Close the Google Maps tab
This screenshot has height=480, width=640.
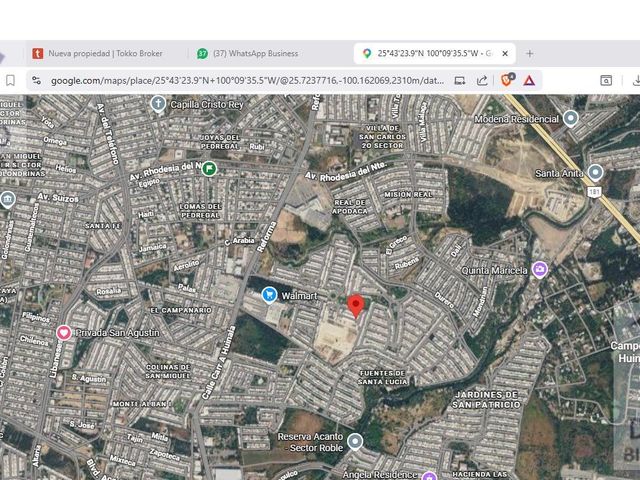[505, 53]
